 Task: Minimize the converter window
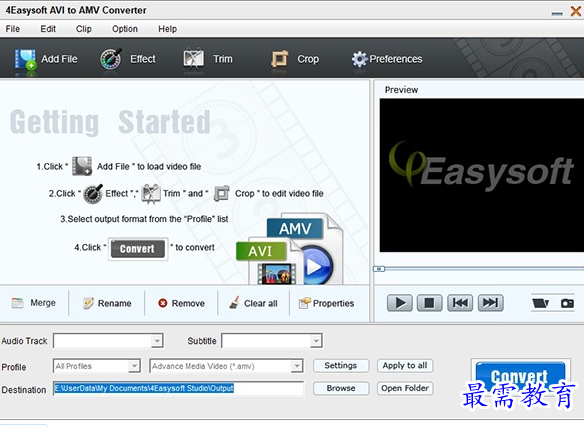point(557,13)
